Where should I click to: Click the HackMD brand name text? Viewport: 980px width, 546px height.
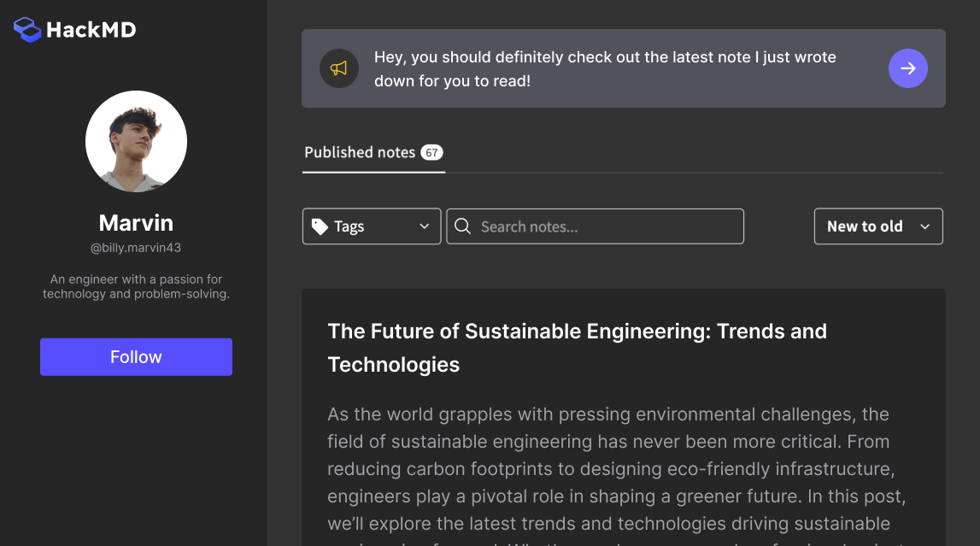point(91,31)
